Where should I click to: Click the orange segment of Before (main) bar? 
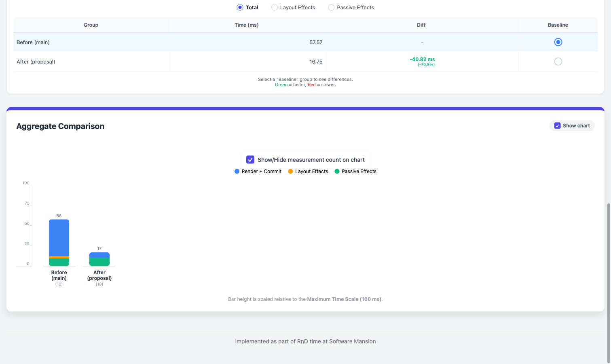tap(59, 257)
